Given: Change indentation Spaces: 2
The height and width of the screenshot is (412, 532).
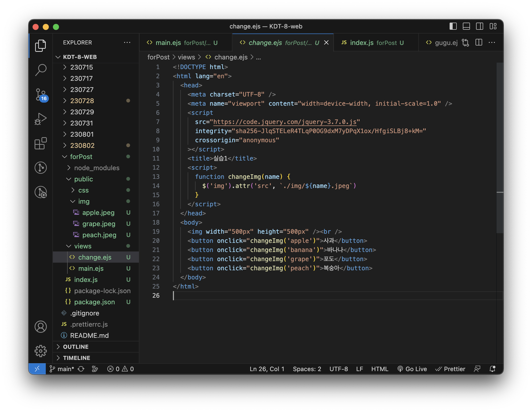Looking at the screenshot, I should point(307,369).
